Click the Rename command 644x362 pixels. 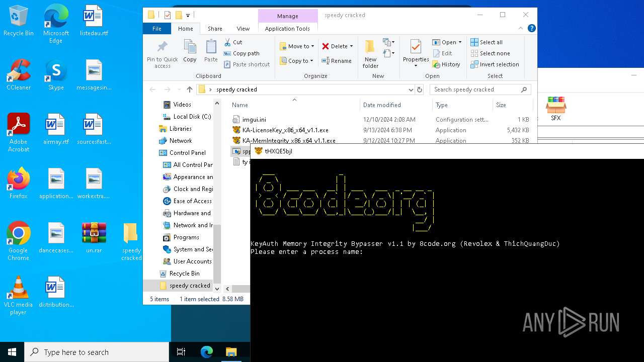(x=337, y=61)
